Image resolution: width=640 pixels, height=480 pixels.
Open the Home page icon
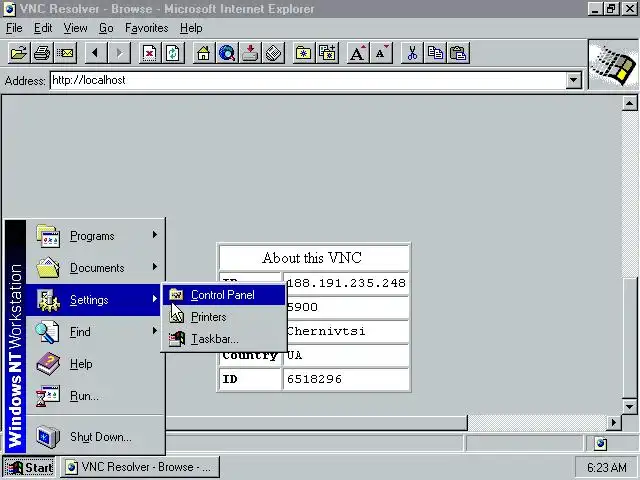203,53
